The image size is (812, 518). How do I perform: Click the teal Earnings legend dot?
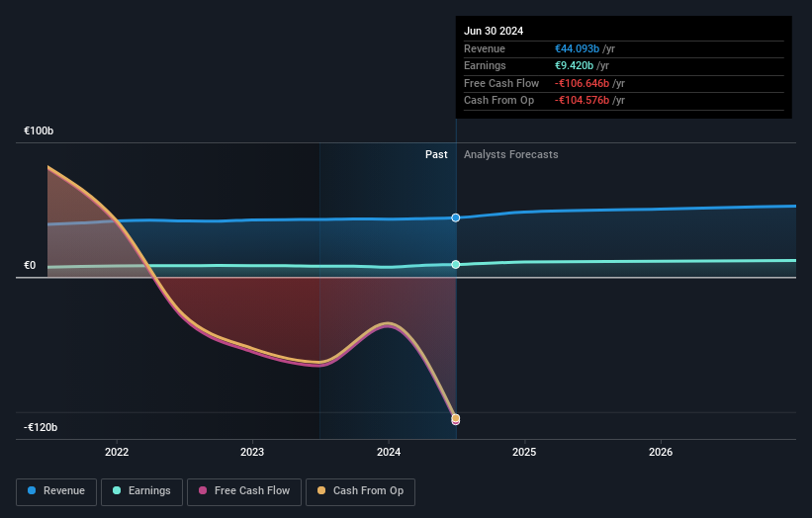117,490
